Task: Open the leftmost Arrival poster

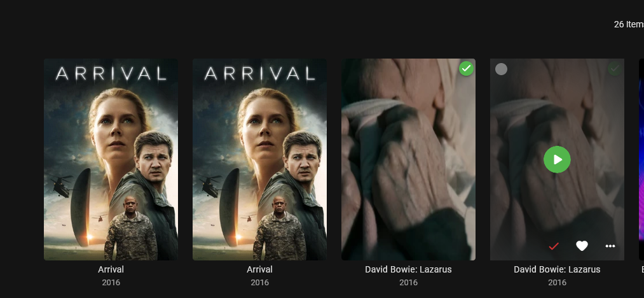Action: 111,159
